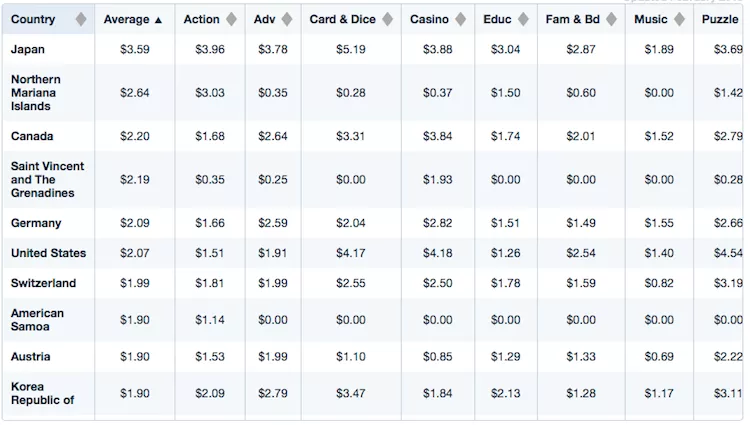Click sort diamond icon beside Casino header
Screen dimensions: 750x425
pos(461,20)
